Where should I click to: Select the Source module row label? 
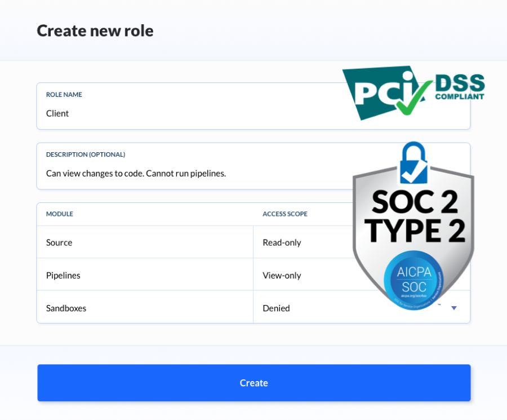point(59,242)
